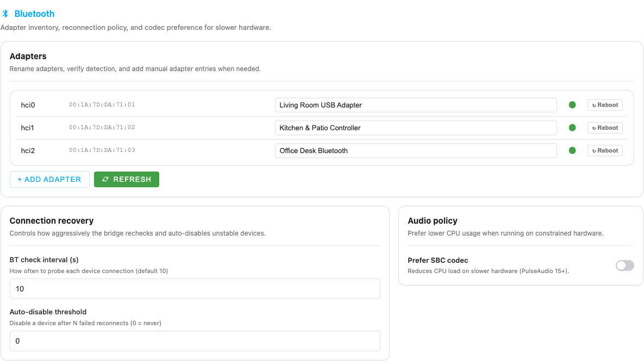Select the hci0 MAC address text
644x361 pixels.
102,105
